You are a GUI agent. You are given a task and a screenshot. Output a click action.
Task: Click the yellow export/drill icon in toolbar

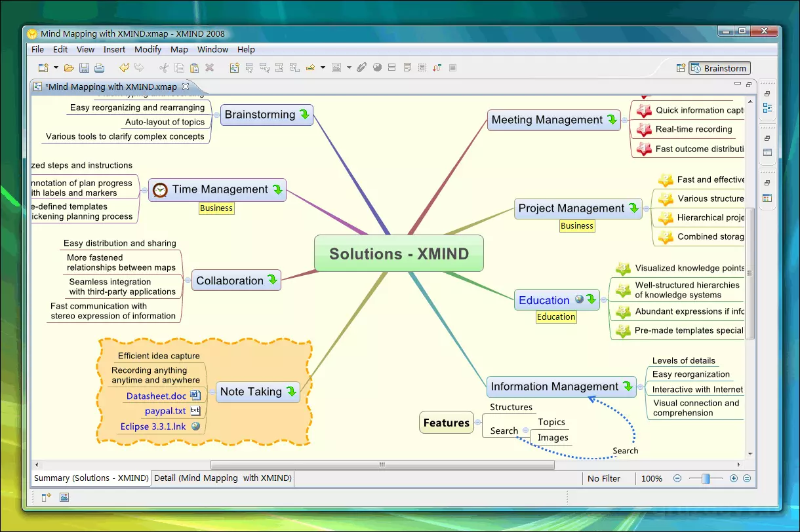pos(311,67)
